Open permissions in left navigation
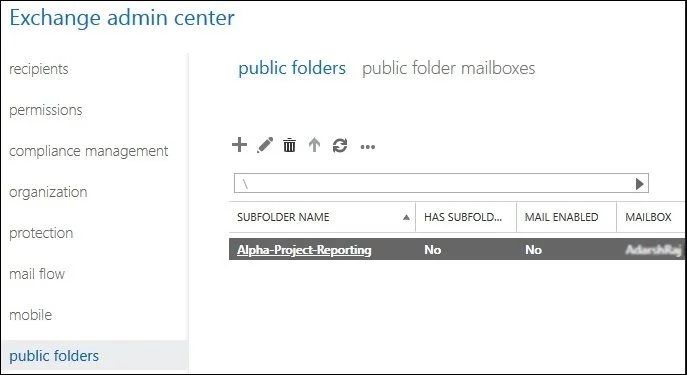The width and height of the screenshot is (687, 375). click(46, 110)
